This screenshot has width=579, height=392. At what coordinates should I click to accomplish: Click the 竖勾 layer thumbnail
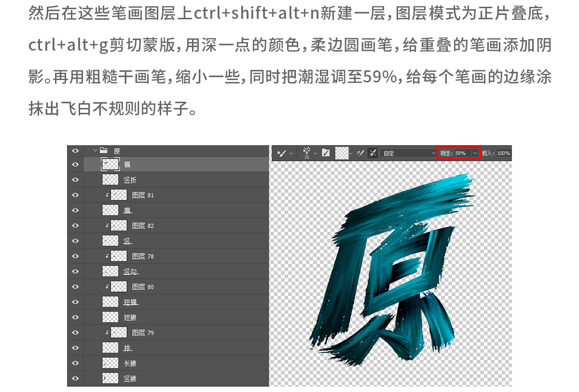110,271
